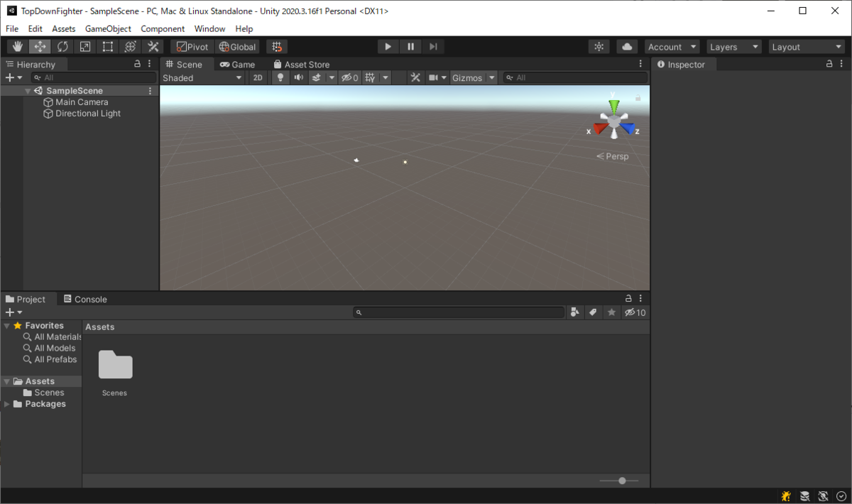This screenshot has height=504, width=852.
Task: Toggle the scene grid visibility button
Action: tap(370, 78)
